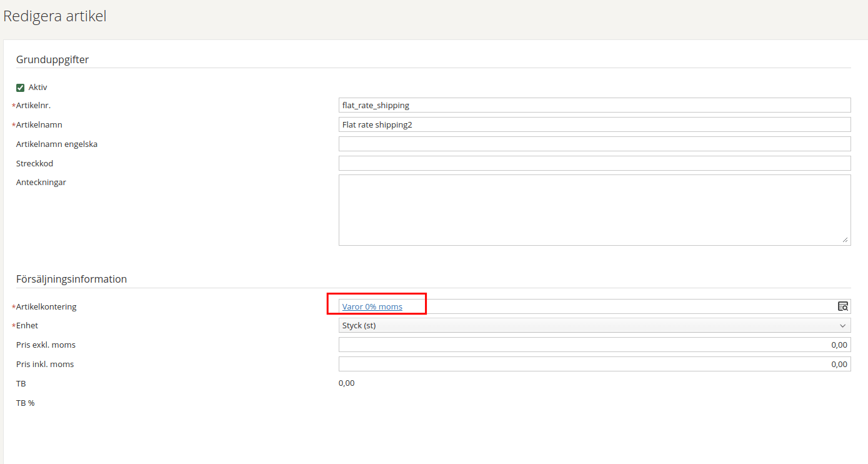This screenshot has height=464, width=868.
Task: Select the Artikelnamn engelska input
Action: point(594,144)
